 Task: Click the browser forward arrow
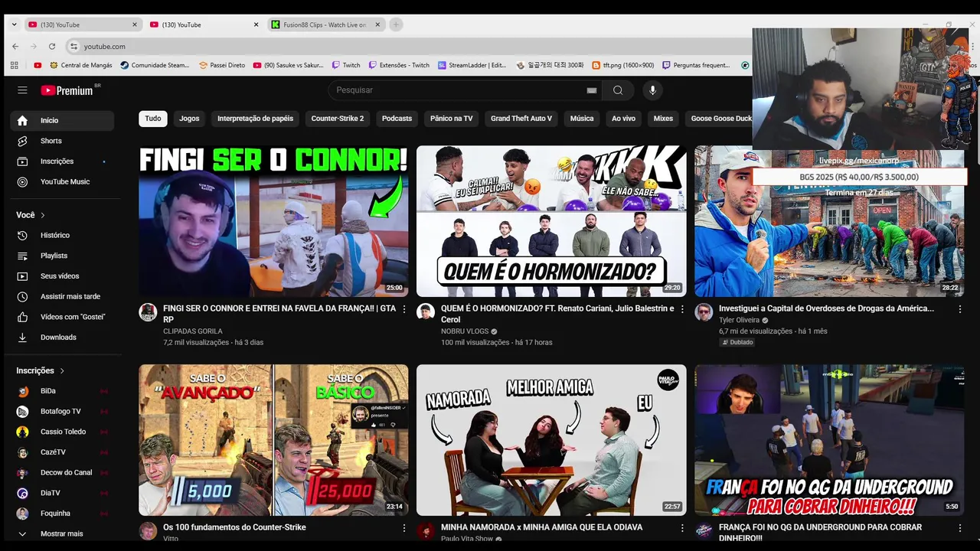34,47
